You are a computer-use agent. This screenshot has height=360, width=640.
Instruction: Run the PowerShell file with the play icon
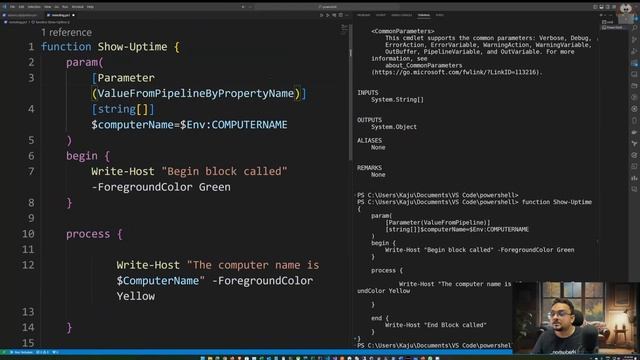pos(321,15)
